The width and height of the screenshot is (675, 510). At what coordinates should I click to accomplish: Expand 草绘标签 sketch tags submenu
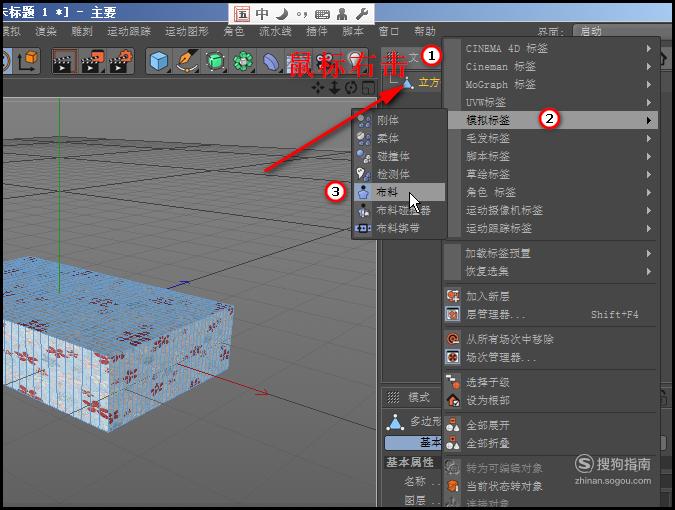coord(551,174)
